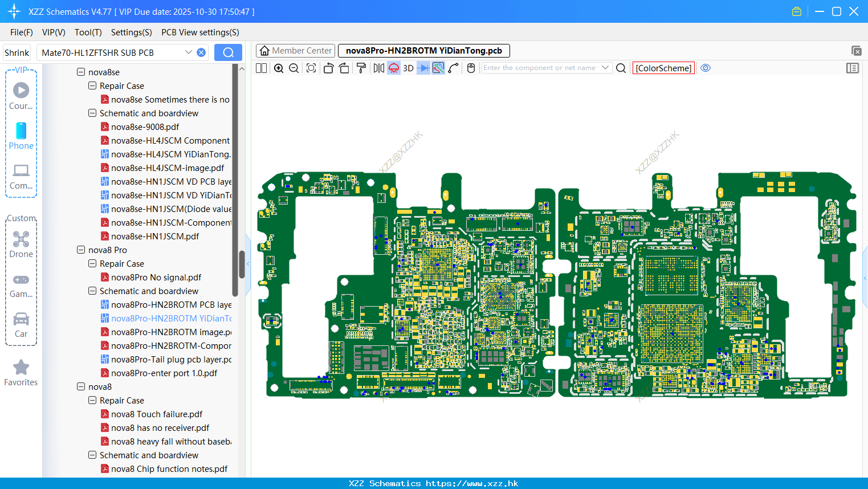Rotate the board counterclockwise
868x489 pixels.
[x=328, y=68]
